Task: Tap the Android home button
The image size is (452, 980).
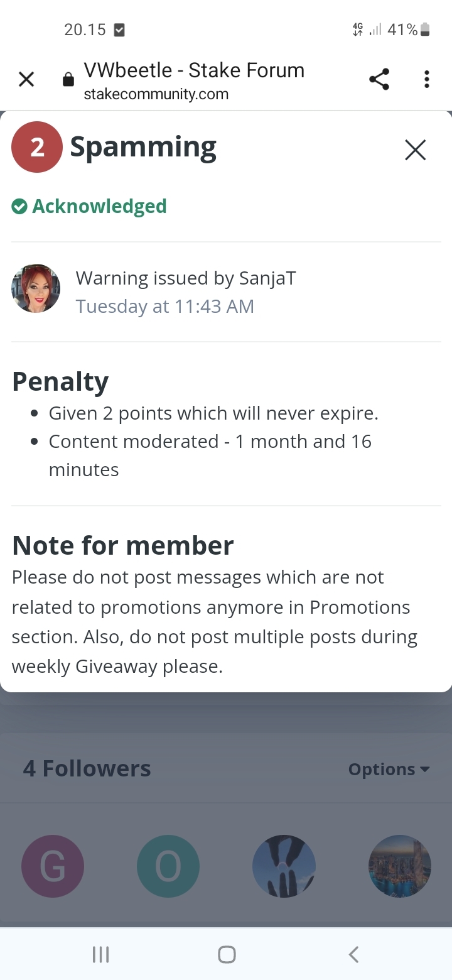Action: (227, 955)
